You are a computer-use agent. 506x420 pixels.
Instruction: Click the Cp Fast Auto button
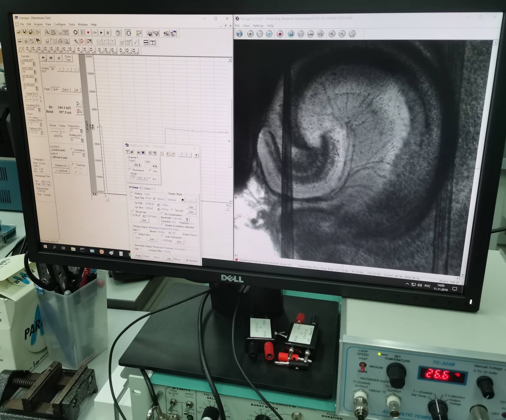191,207
